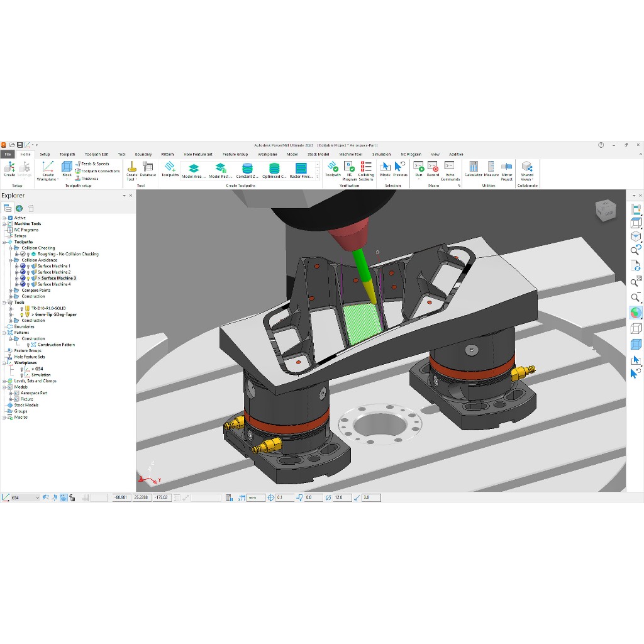Select the Constant Z toolpath strategy icon
The image size is (644, 644).
click(247, 169)
